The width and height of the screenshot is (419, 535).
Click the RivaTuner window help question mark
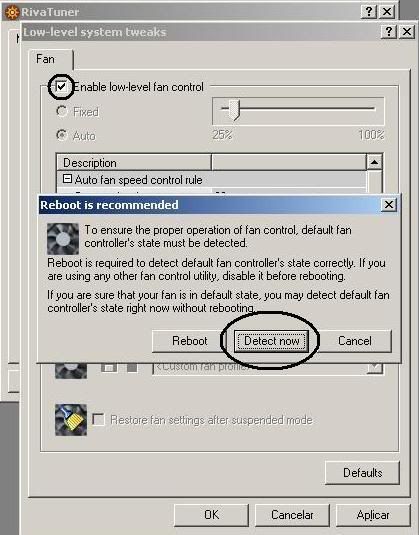coord(369,12)
